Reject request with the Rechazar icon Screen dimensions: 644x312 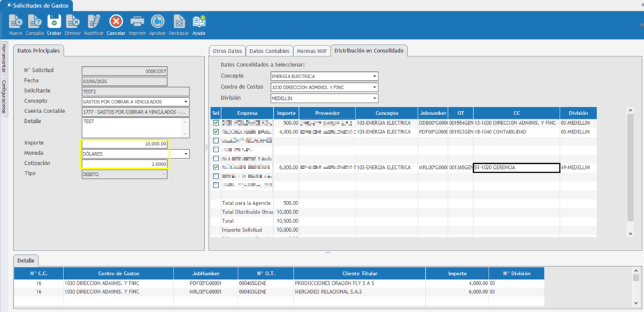[x=178, y=24]
